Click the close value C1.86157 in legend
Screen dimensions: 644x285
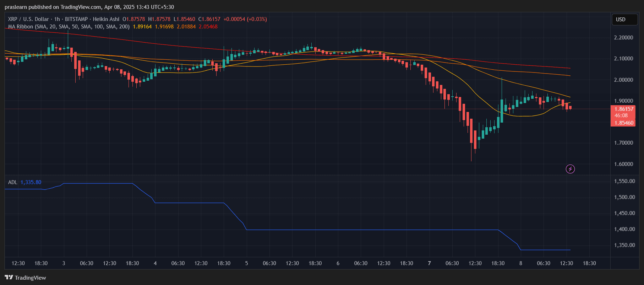tap(209, 19)
